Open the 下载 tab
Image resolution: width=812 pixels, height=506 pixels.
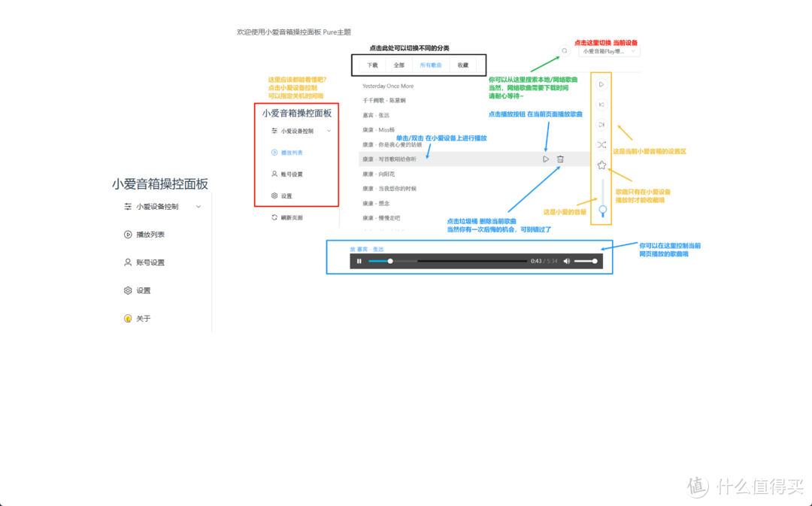click(371, 65)
